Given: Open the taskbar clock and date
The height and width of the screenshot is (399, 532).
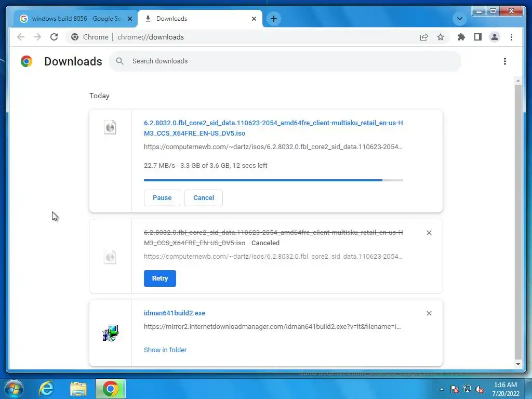Looking at the screenshot, I should tap(506, 389).
